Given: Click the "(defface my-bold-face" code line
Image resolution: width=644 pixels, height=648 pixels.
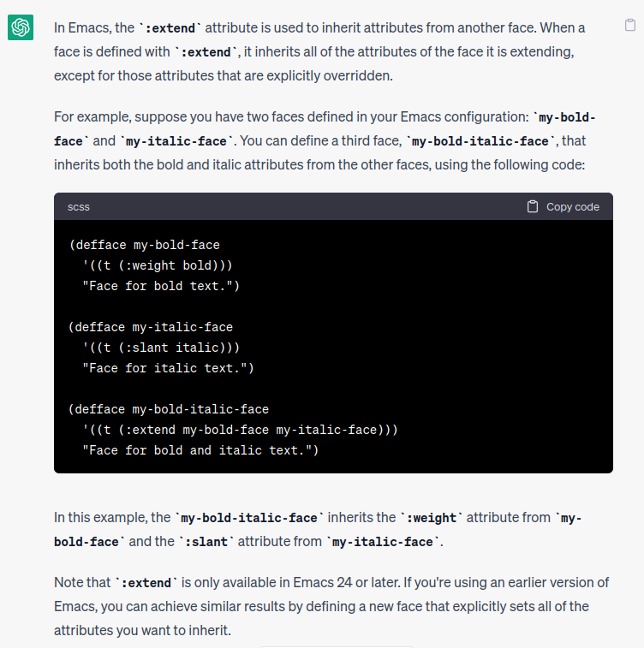Looking at the screenshot, I should (145, 245).
